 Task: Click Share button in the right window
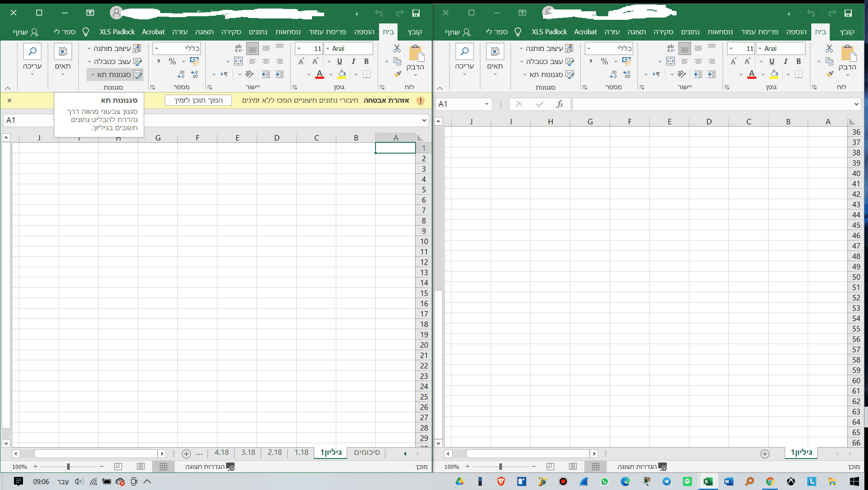coord(457,32)
